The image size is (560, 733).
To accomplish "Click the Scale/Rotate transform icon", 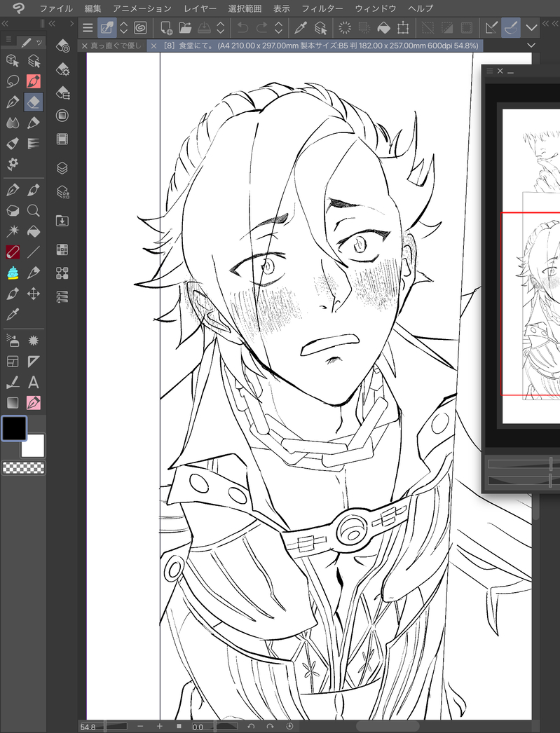I will pyautogui.click(x=403, y=27).
